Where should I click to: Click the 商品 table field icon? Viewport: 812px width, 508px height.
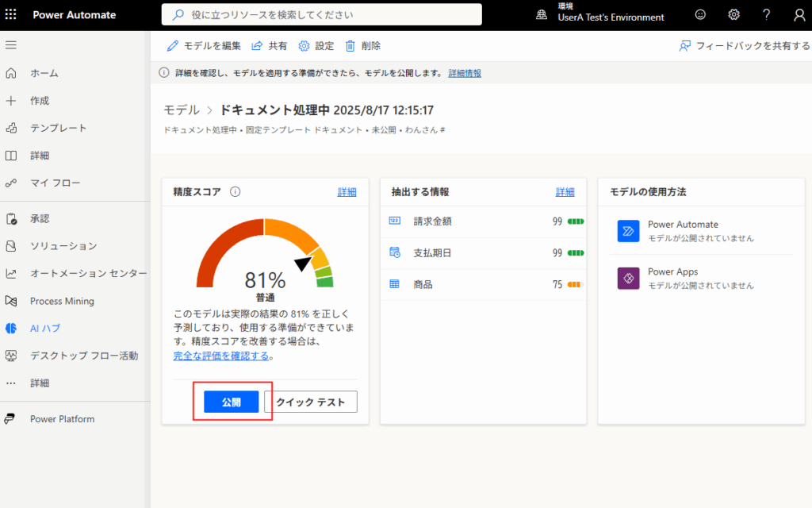(395, 284)
